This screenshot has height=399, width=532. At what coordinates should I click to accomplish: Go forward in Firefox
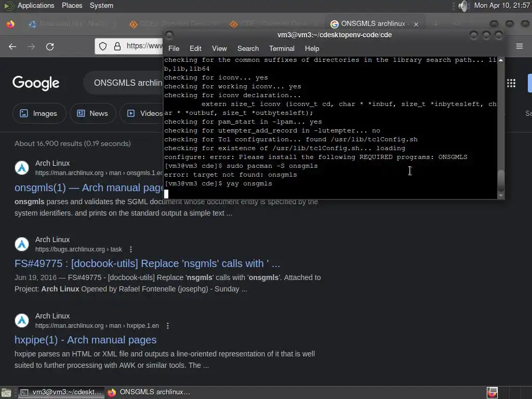pos(31,46)
